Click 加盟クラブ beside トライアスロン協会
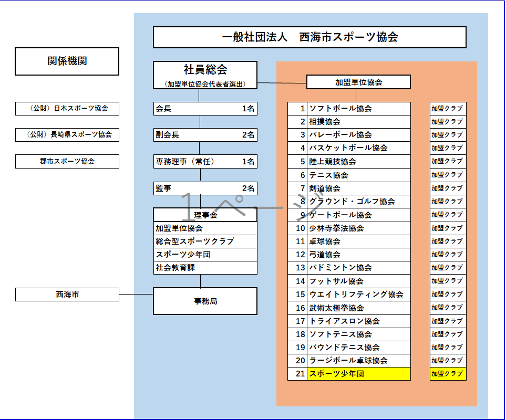Viewport: 506px width, 420px height. pos(448,321)
